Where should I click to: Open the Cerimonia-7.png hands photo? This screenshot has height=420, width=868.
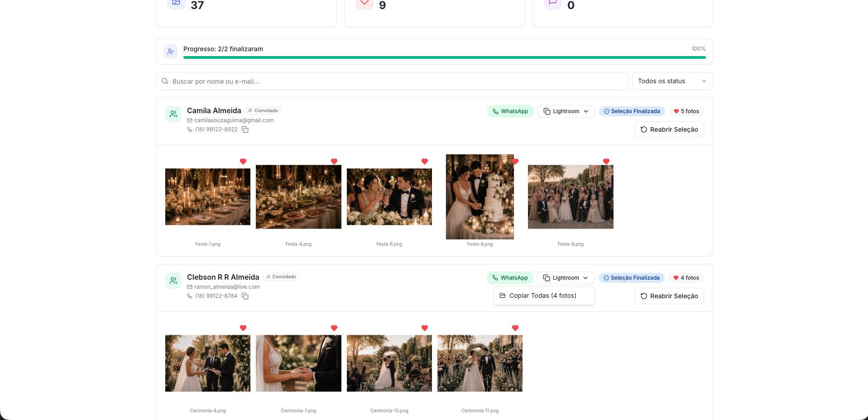pyautogui.click(x=298, y=363)
